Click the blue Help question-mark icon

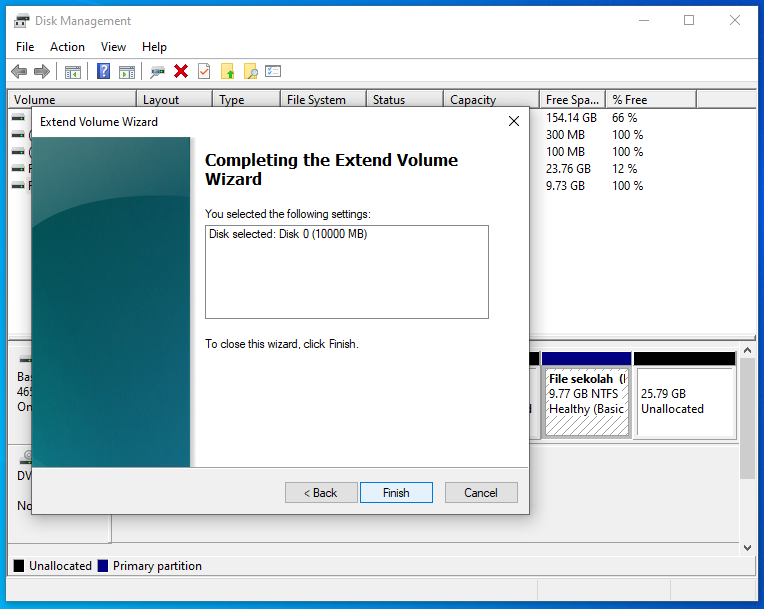click(103, 71)
